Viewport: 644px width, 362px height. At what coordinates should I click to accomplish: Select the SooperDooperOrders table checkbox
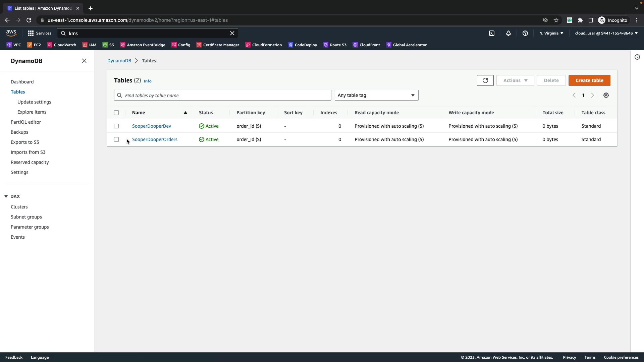[x=116, y=139]
